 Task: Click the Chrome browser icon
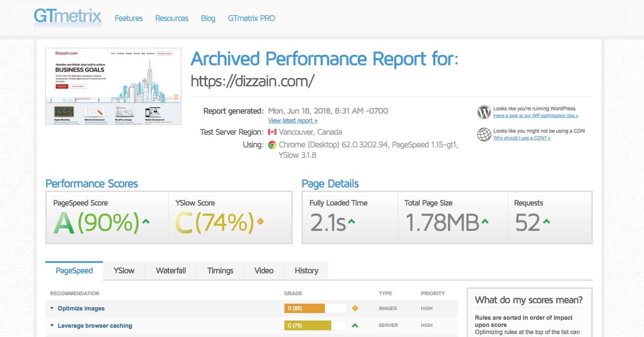tap(272, 144)
